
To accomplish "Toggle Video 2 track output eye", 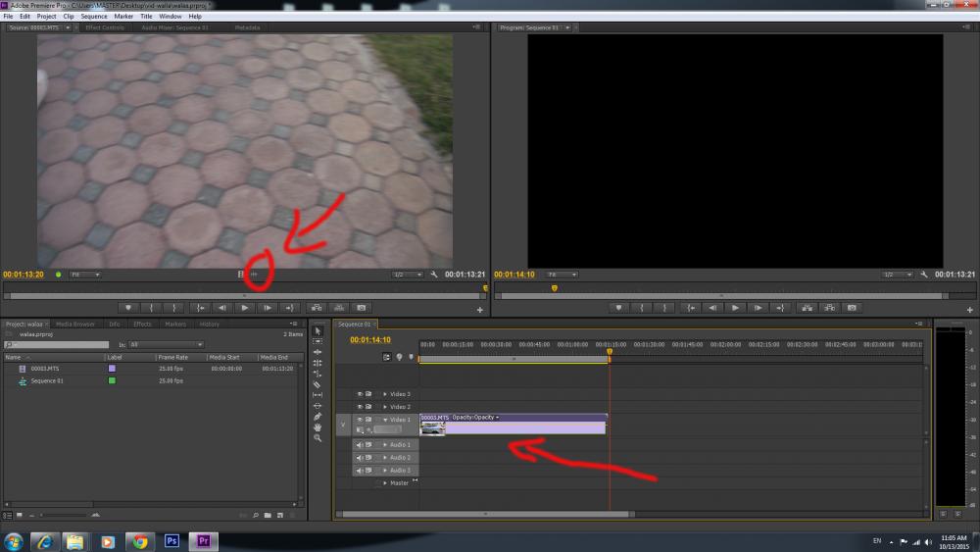I will click(x=360, y=406).
